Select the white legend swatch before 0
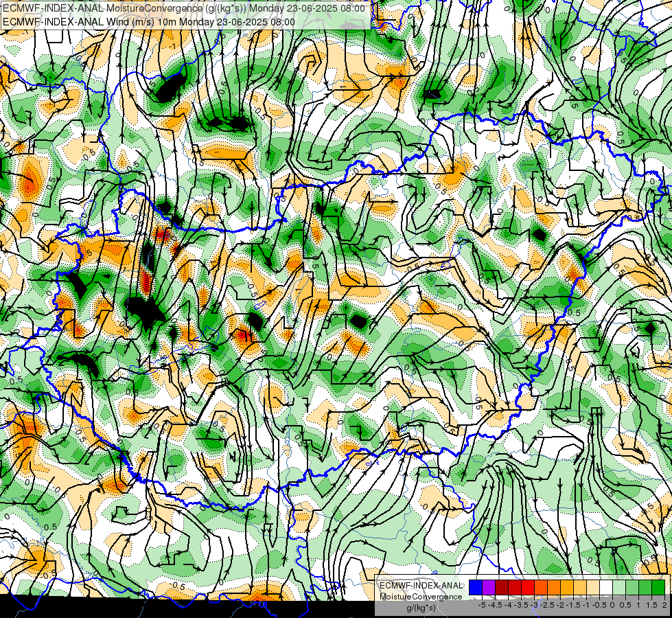 tap(605, 587)
